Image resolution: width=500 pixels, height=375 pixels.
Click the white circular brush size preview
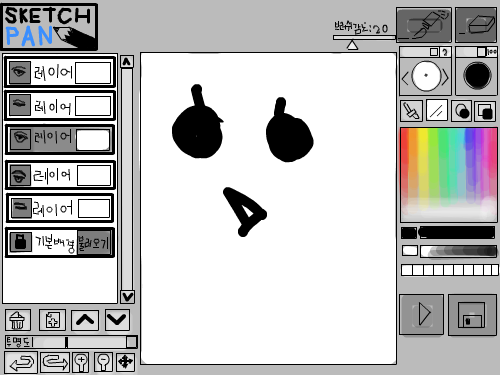[x=426, y=76]
